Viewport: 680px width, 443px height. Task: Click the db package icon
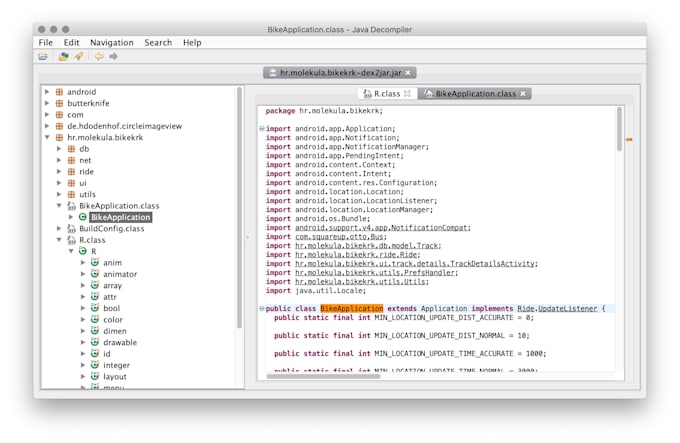[72, 149]
